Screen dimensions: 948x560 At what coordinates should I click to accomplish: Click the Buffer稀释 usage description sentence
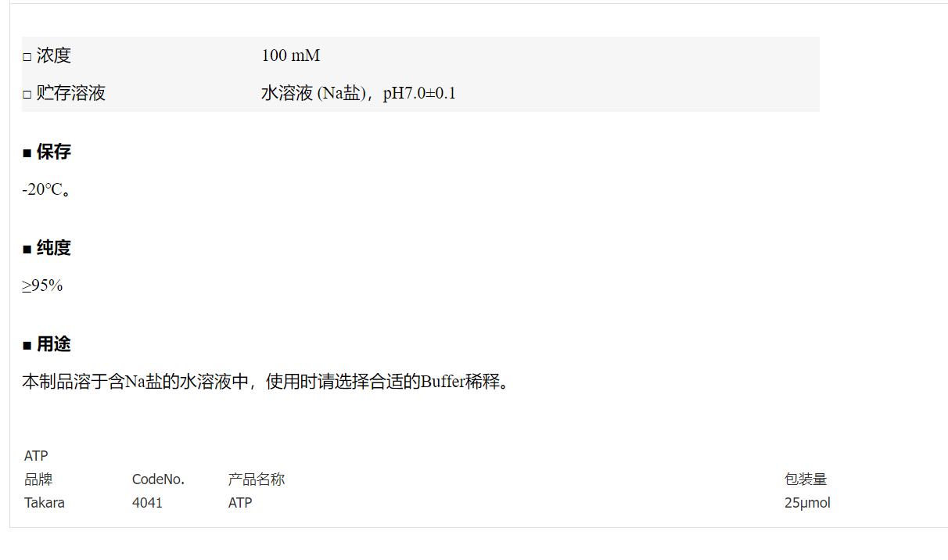[265, 382]
